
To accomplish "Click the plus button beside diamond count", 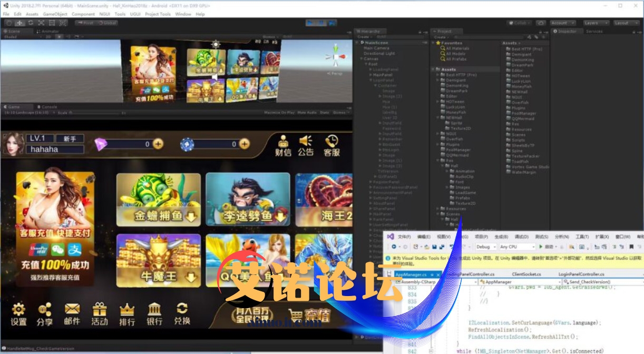I will click(158, 144).
